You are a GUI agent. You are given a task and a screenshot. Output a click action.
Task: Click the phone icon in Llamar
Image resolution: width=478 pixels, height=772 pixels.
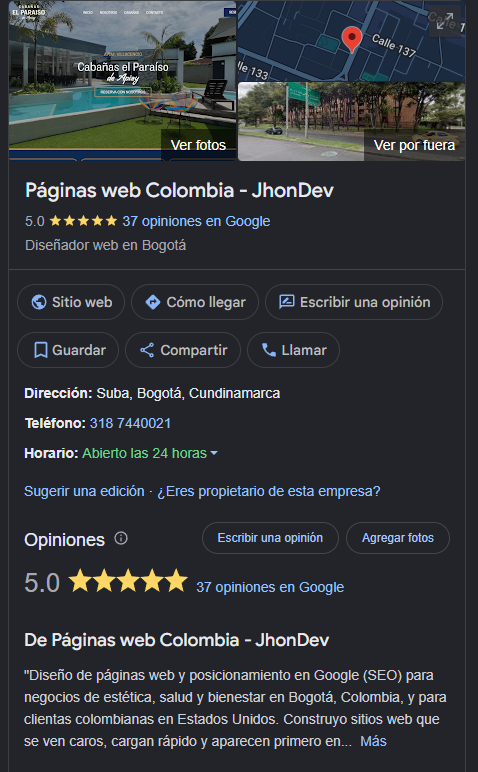tap(269, 350)
